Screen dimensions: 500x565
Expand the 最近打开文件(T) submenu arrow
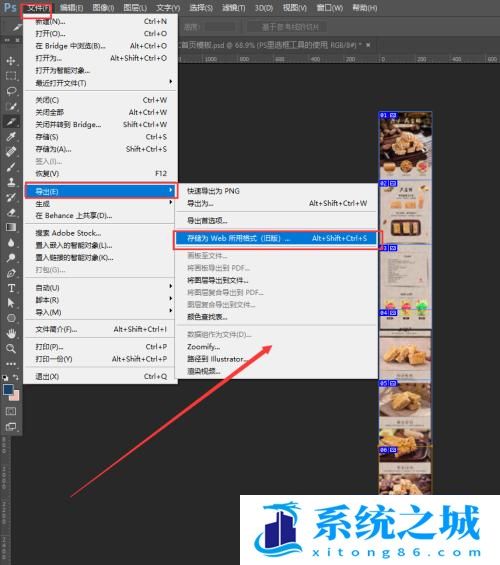tap(171, 82)
